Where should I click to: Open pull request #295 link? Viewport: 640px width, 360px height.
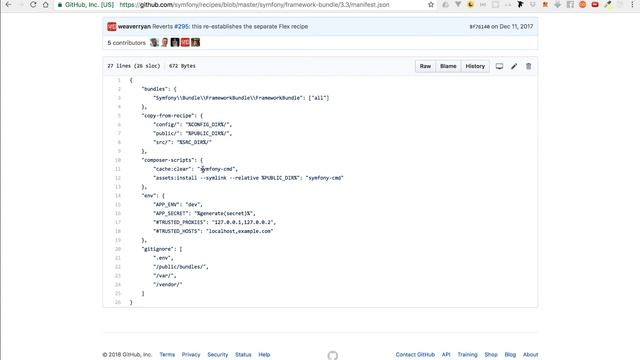[181, 27]
